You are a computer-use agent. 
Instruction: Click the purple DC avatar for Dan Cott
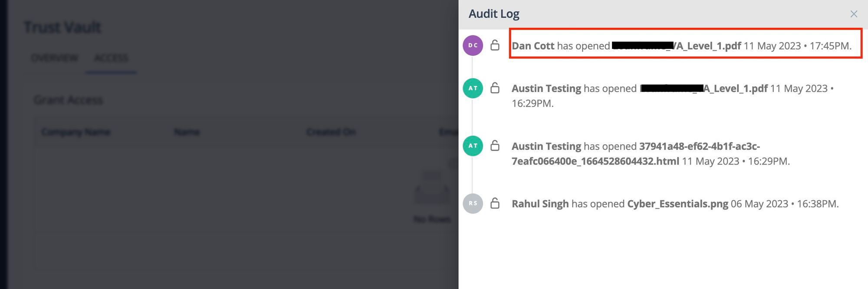[x=473, y=45]
